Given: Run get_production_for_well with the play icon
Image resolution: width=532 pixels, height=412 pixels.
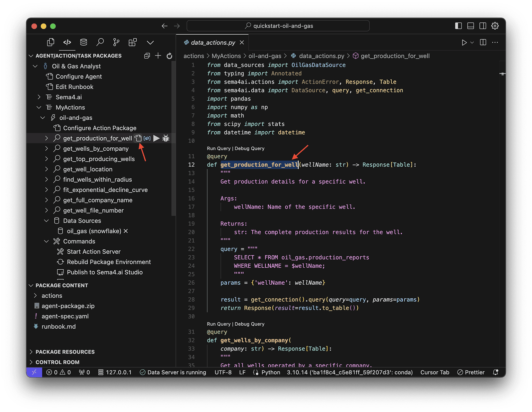Looking at the screenshot, I should pos(156,138).
